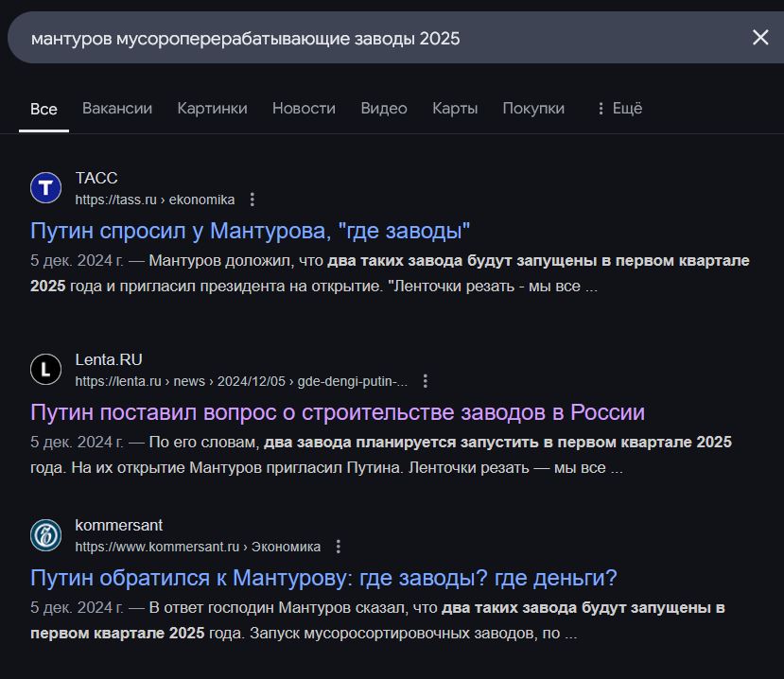Click the www.kommersant.ru › Экономика URL
Viewport: 784px width, 679px height.
(198, 547)
